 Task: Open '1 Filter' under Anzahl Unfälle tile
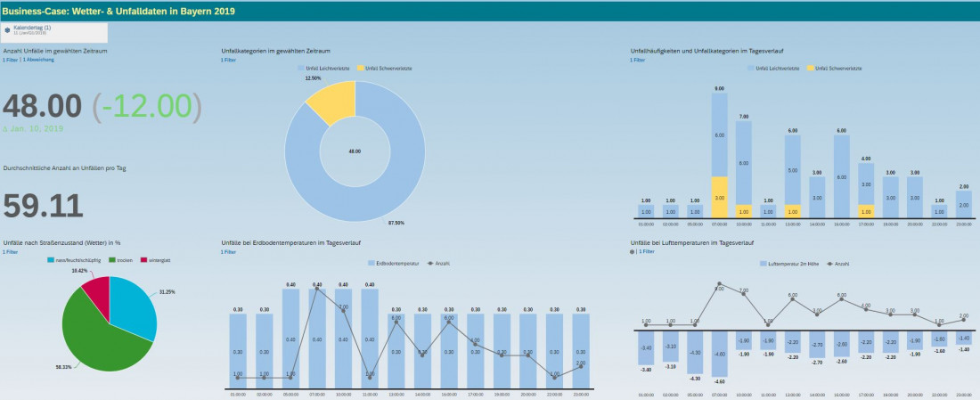(10, 61)
